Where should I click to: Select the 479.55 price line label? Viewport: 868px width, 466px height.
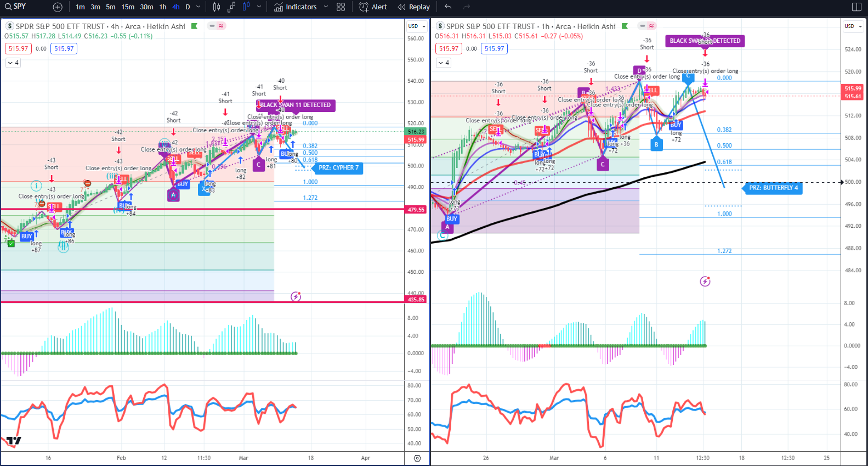point(416,210)
